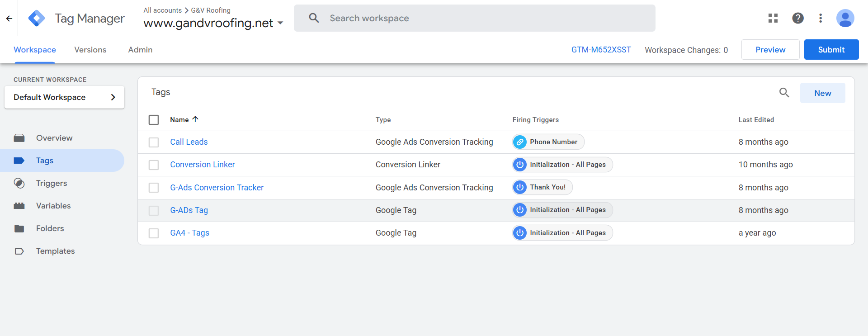Click the Submit button
Viewport: 868px width, 336px height.
pyautogui.click(x=831, y=50)
